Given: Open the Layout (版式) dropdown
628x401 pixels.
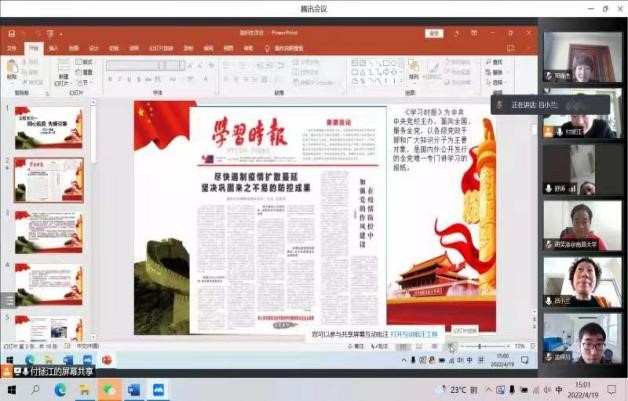Looking at the screenshot, I should pyautogui.click(x=85, y=62).
